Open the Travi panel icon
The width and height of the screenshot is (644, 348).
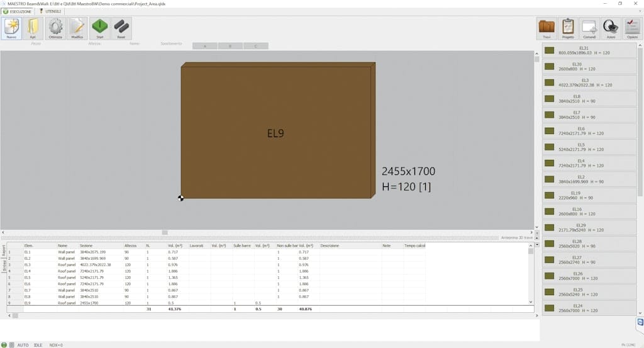click(547, 28)
